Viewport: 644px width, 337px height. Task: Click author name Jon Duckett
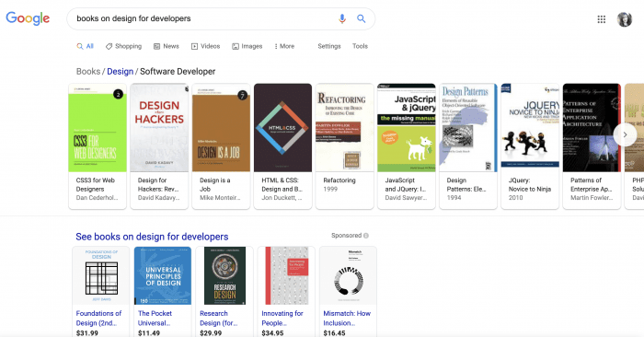pos(282,198)
